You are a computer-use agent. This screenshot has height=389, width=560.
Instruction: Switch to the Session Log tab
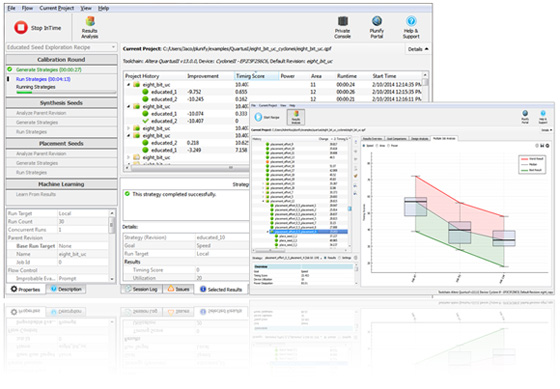pyautogui.click(x=141, y=289)
